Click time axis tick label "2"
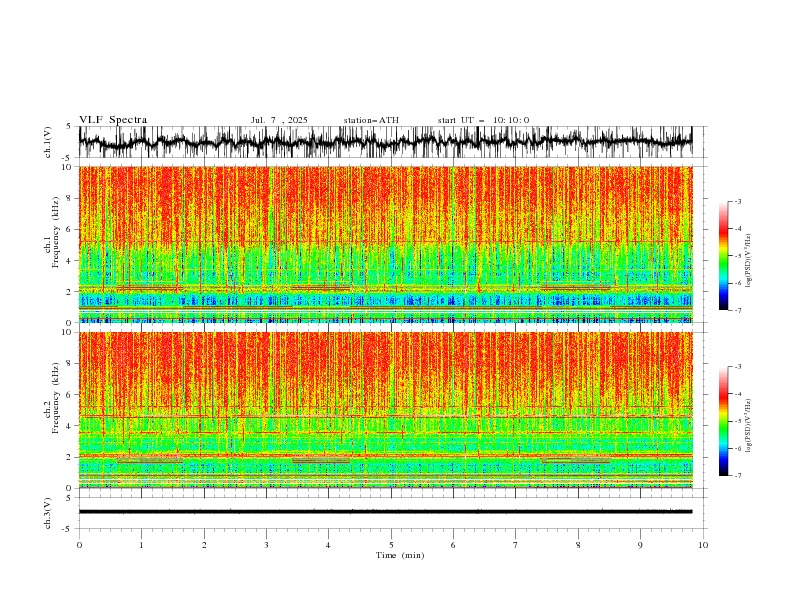The image size is (792, 612). pos(204,545)
